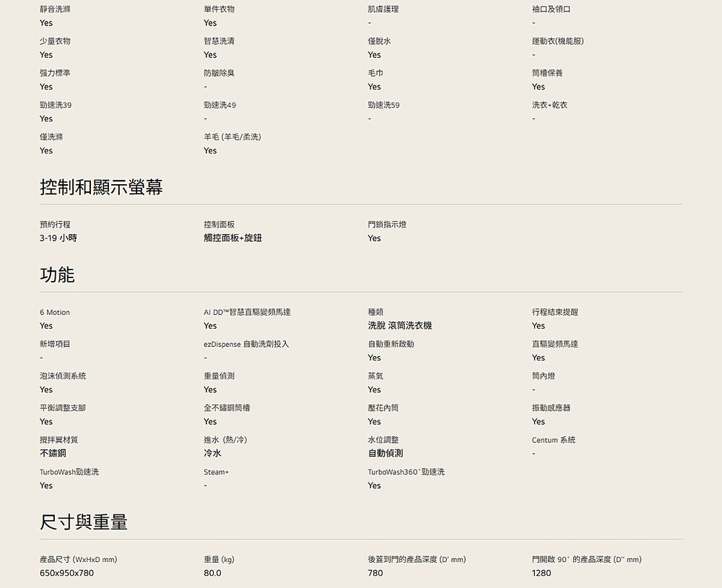
Task: Click the 1280 door-open depth value
Action: (x=541, y=574)
